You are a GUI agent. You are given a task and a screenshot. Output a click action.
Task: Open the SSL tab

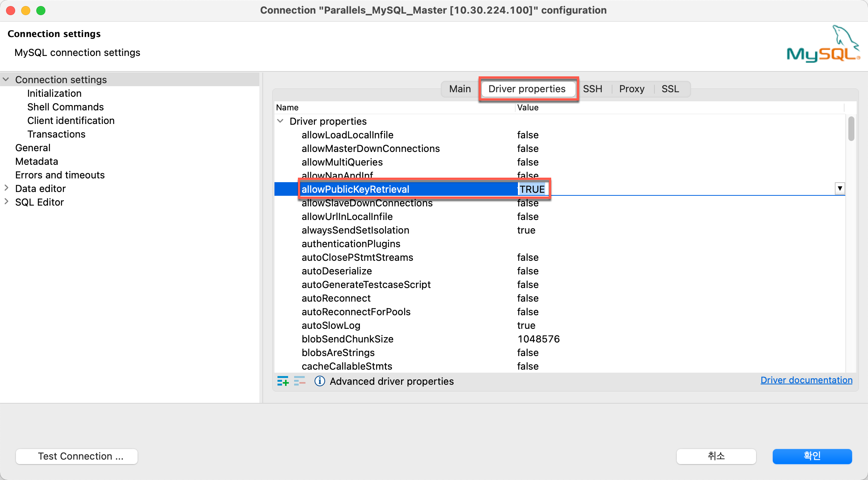[670, 89]
